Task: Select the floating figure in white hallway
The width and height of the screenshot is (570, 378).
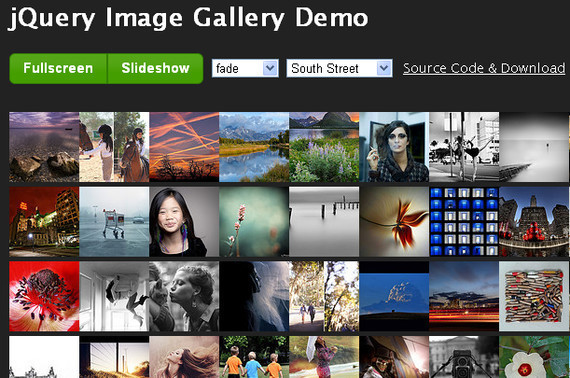Action: pyautogui.click(x=114, y=296)
